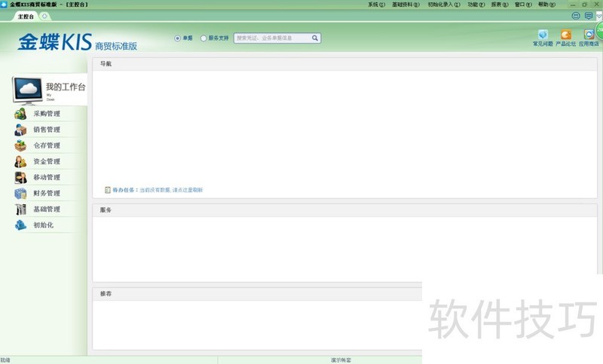Open 初始化 module icon
603x364 pixels.
point(20,225)
